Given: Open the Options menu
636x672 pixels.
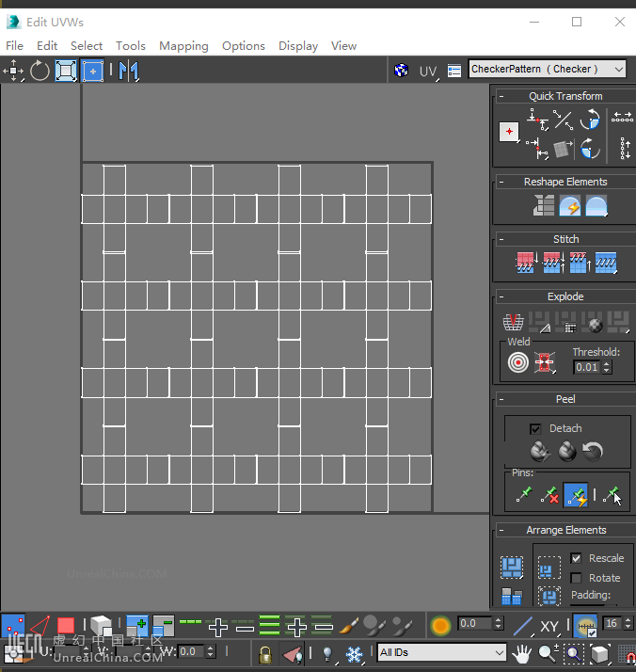Looking at the screenshot, I should click(244, 46).
